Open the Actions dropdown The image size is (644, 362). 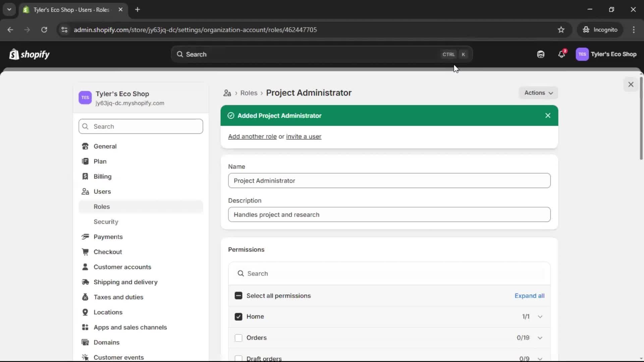point(538,93)
